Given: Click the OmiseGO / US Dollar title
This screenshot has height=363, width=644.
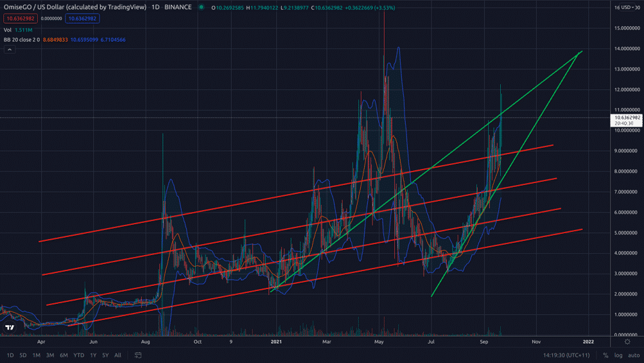Looking at the screenshot, I should coord(74,7).
